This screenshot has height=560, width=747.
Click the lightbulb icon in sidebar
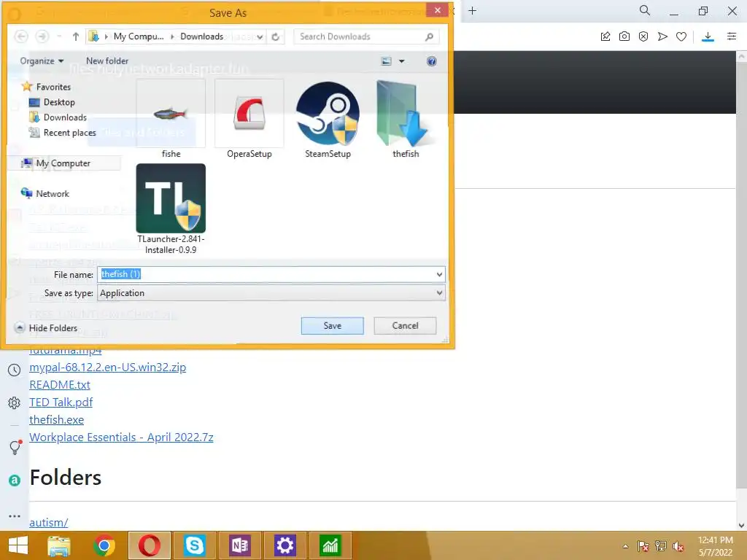(15, 447)
